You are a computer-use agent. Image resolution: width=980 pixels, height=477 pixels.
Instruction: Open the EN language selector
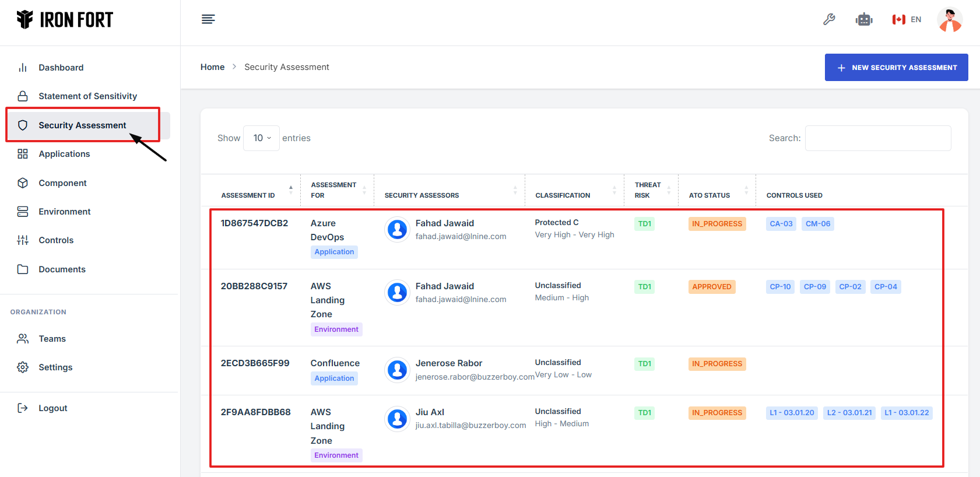[x=907, y=19]
